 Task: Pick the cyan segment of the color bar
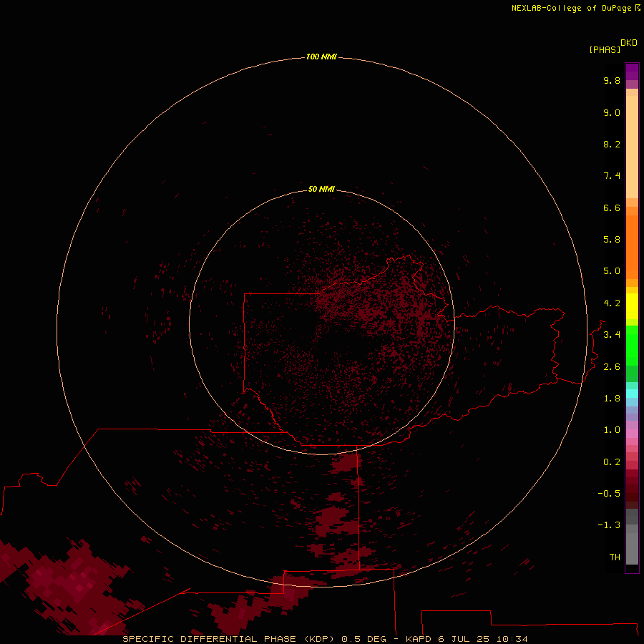pos(632,394)
